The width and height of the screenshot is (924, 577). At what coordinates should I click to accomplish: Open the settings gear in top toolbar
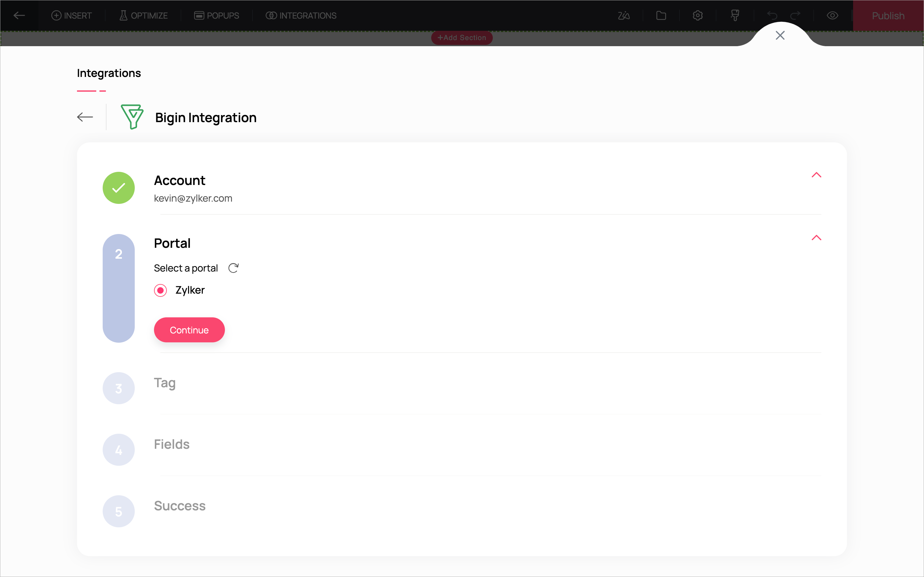click(697, 16)
